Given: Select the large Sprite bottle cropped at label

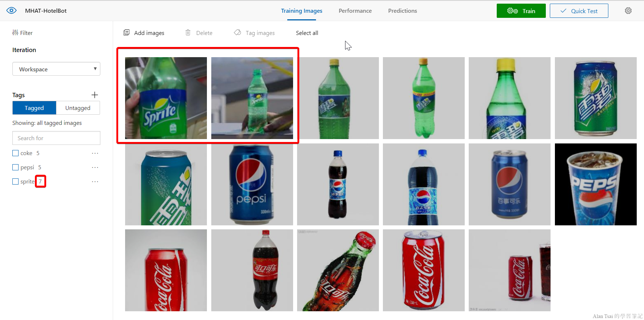Looking at the screenshot, I should coord(509,98).
